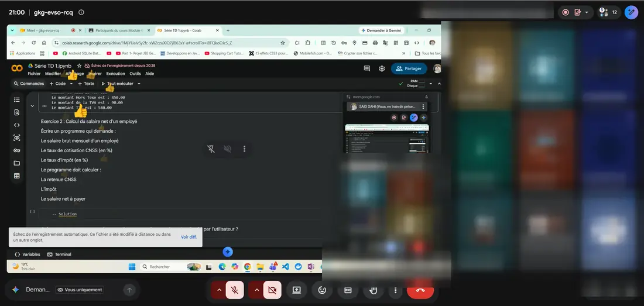The width and height of the screenshot is (644, 306).
Task: Open the Gemini pencil spark button at top
Action: [631, 12]
